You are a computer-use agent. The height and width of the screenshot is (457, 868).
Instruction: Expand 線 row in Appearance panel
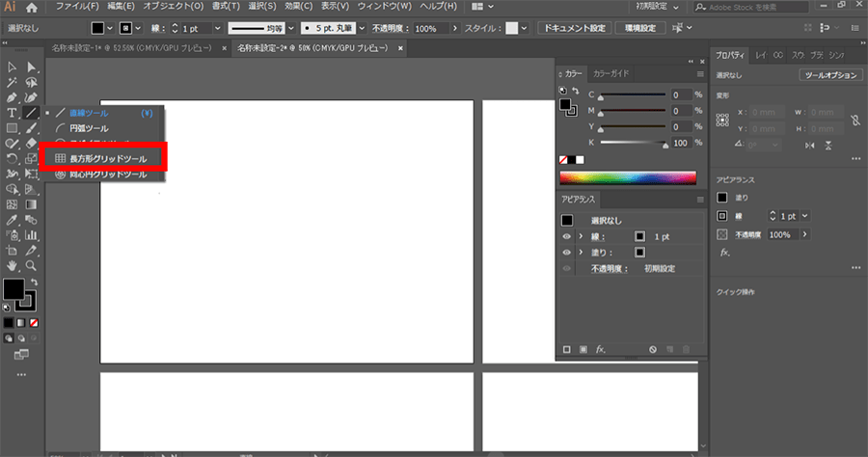coord(581,236)
